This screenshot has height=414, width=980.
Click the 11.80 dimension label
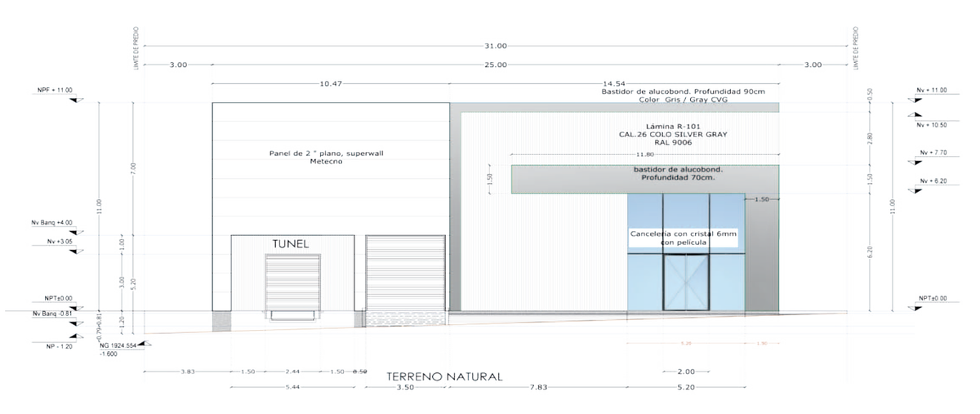[x=645, y=154]
